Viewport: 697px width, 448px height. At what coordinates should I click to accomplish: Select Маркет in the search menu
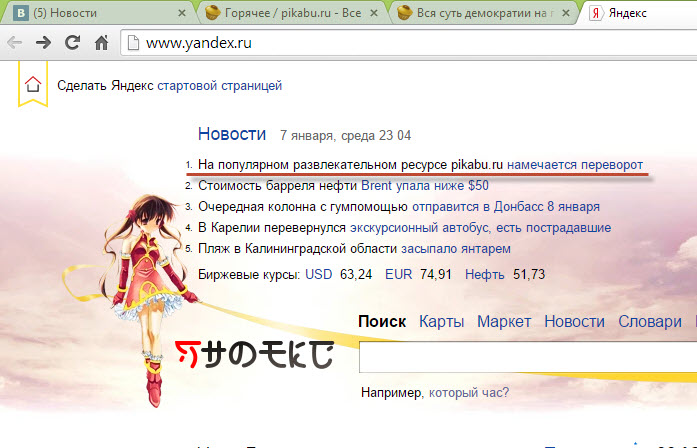[x=504, y=321]
